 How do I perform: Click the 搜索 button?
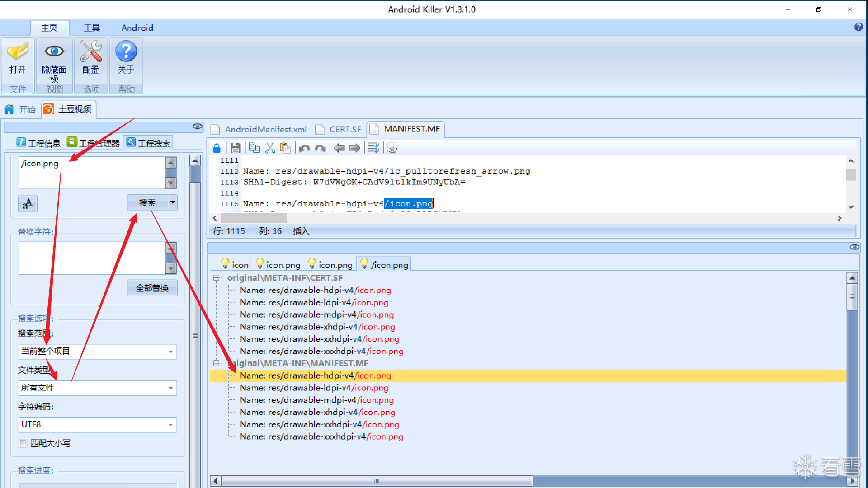pyautogui.click(x=147, y=203)
